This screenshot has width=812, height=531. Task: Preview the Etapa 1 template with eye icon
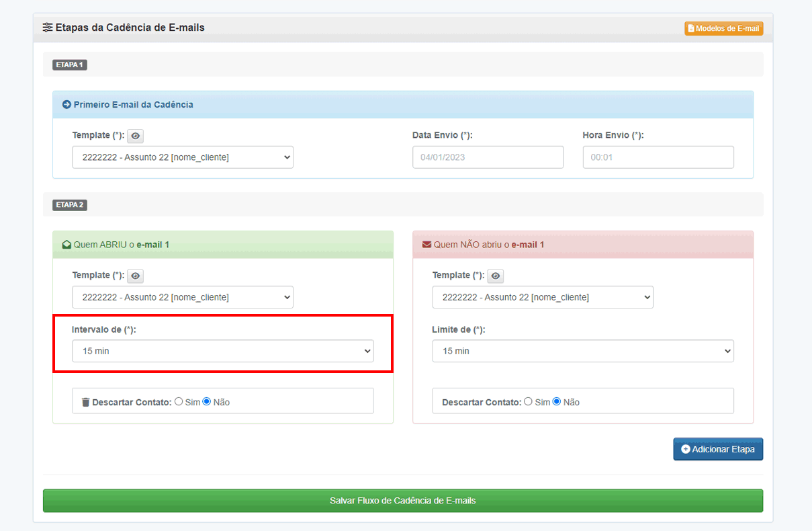[x=135, y=136]
